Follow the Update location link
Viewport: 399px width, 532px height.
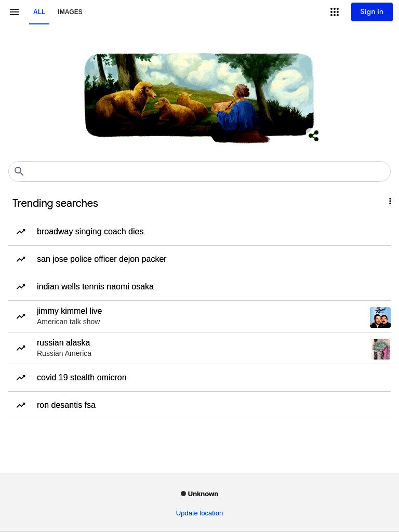pos(199,513)
